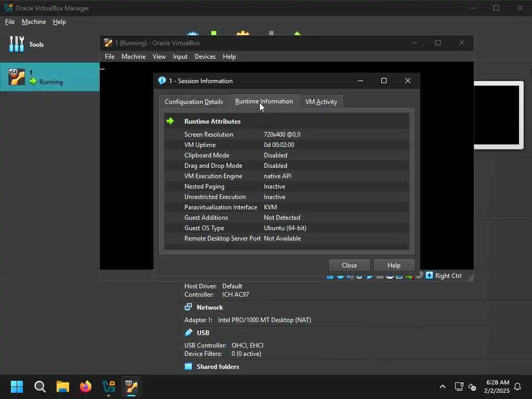Screen dimensions: 532x399
Task: Click the Network section header link
Action: (x=210, y=307)
